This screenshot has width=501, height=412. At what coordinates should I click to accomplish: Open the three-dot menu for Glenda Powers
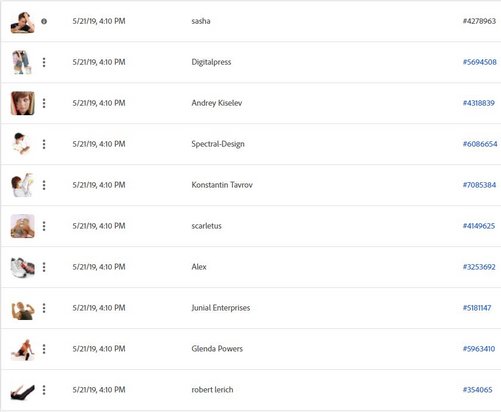(44, 349)
